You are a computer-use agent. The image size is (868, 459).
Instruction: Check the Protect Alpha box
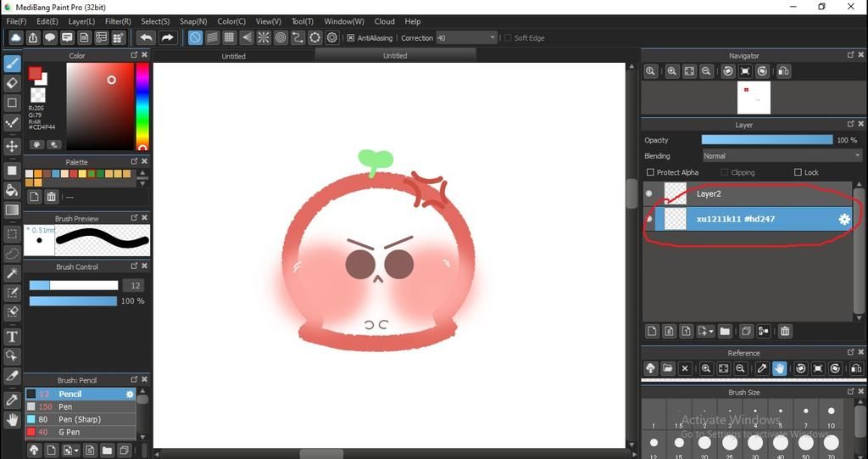650,172
